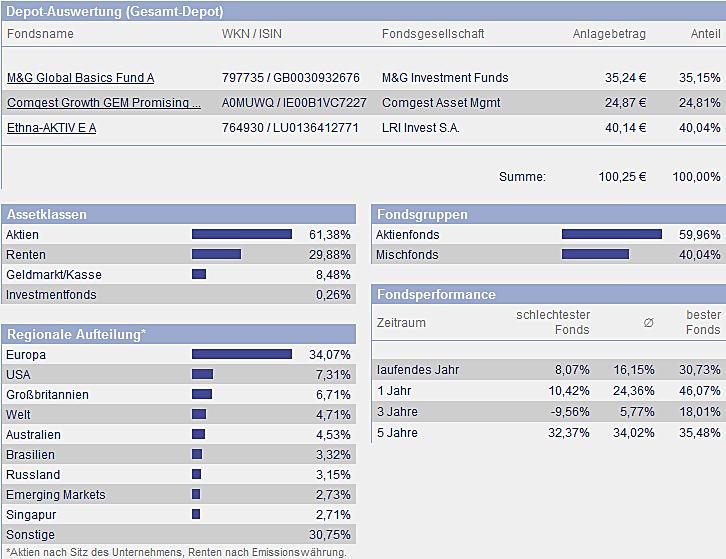Click the Geldmarkt/Kasse bar indicator

198,275
